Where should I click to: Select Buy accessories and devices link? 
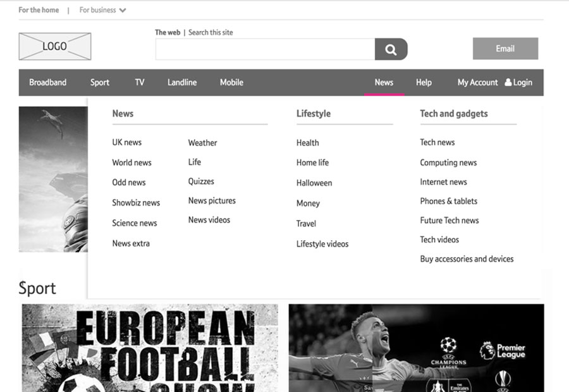[467, 259]
